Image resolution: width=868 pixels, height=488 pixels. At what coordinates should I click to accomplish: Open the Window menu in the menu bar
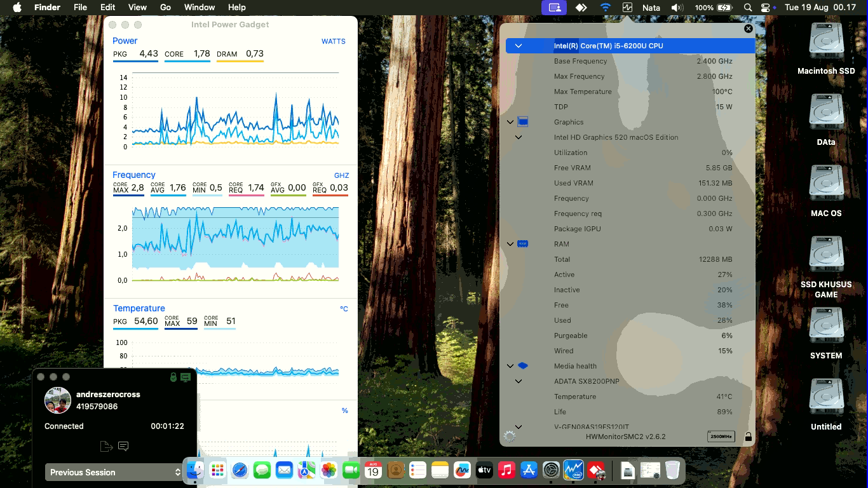(200, 7)
